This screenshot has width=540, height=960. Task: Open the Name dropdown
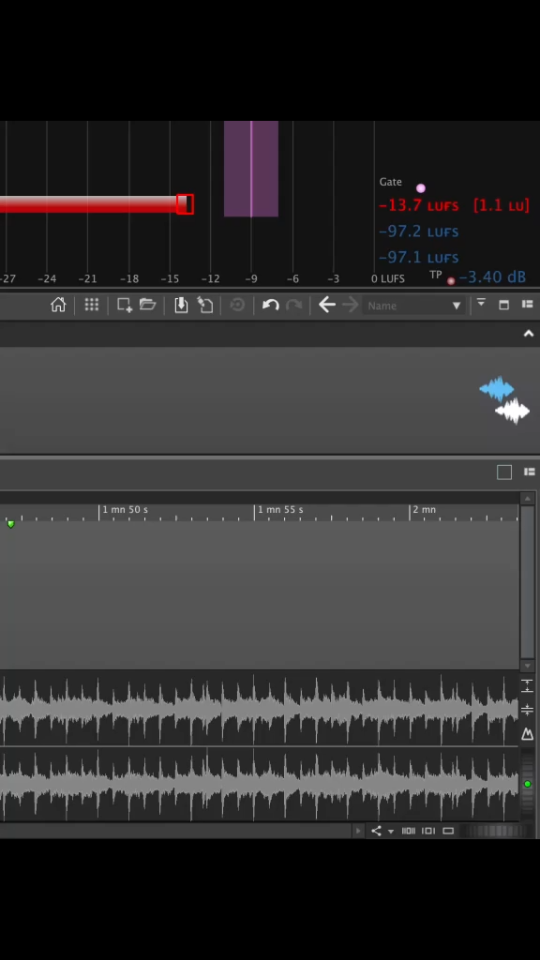pos(413,305)
